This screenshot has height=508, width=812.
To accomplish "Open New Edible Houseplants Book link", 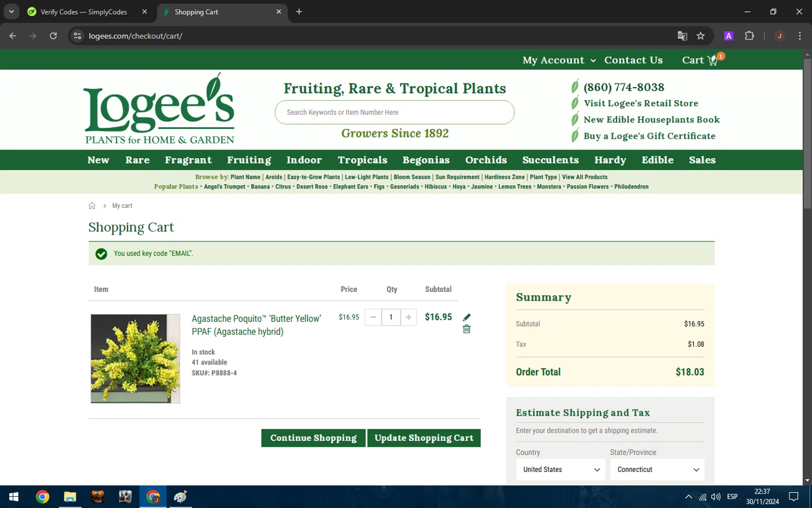I will pyautogui.click(x=652, y=120).
